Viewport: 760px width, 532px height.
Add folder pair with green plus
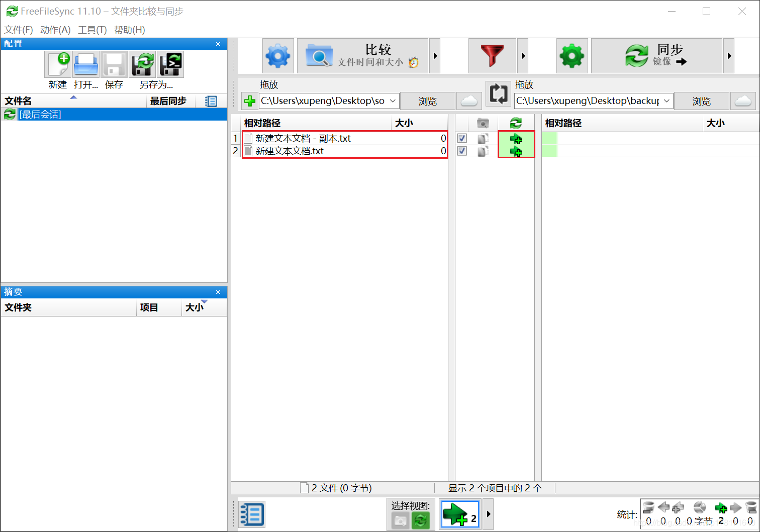click(249, 101)
